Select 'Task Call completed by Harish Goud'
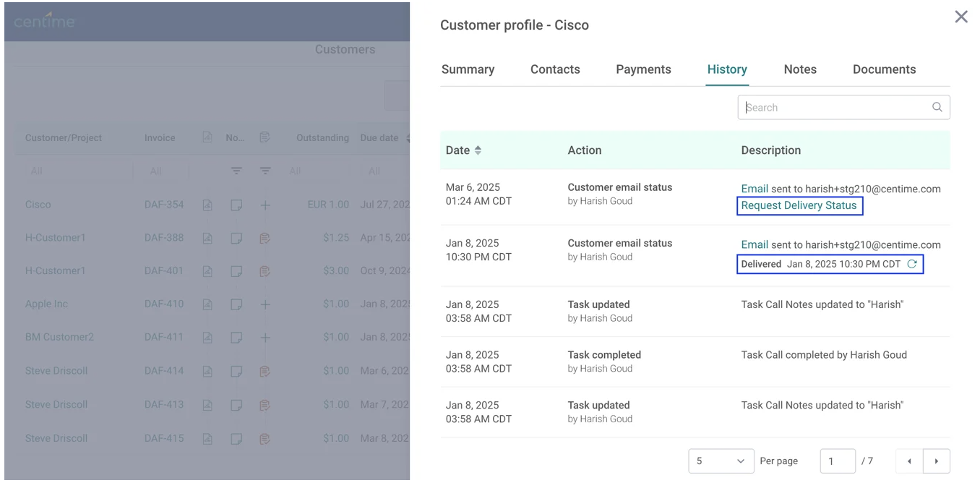Screen dimensions: 980x483 824,355
